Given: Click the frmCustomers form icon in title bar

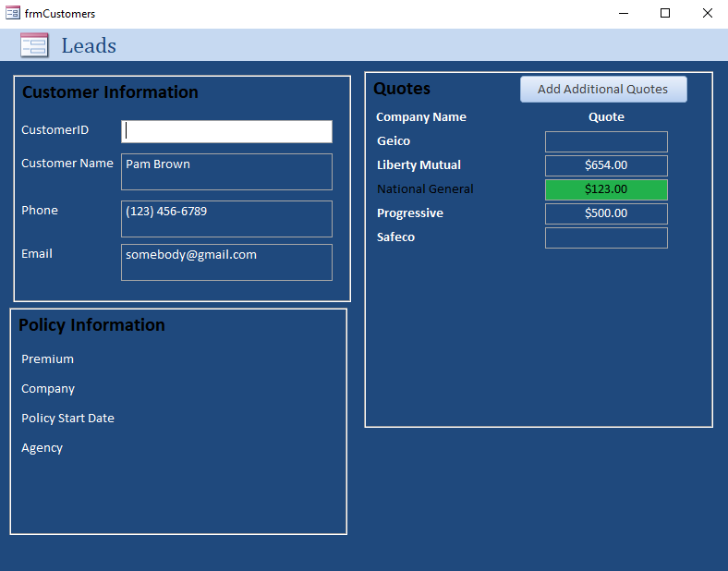Looking at the screenshot, I should pos(13,13).
